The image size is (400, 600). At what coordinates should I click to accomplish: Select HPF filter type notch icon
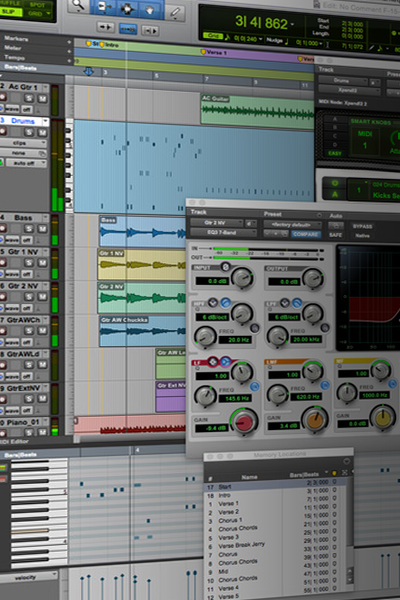(x=213, y=303)
